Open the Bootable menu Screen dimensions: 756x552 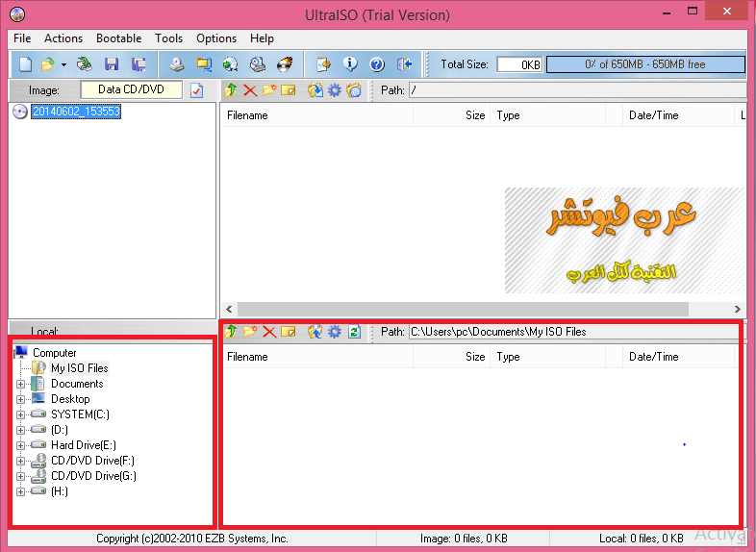(x=118, y=38)
